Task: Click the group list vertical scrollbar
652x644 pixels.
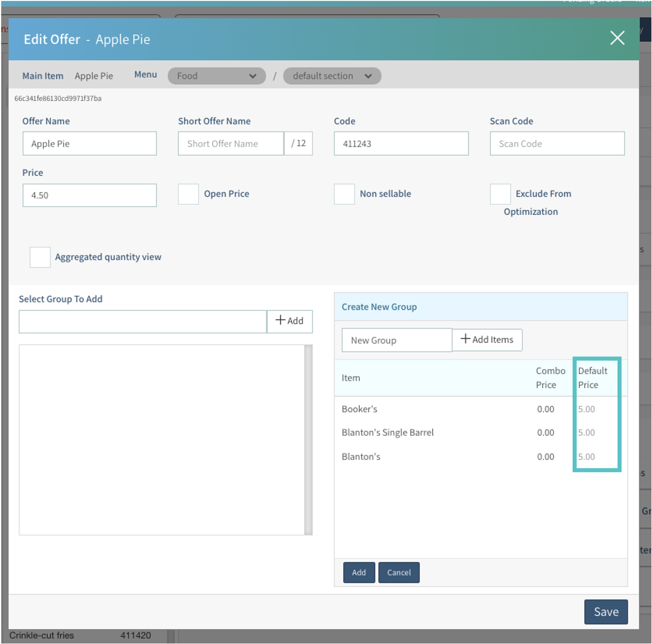Action: click(308, 439)
